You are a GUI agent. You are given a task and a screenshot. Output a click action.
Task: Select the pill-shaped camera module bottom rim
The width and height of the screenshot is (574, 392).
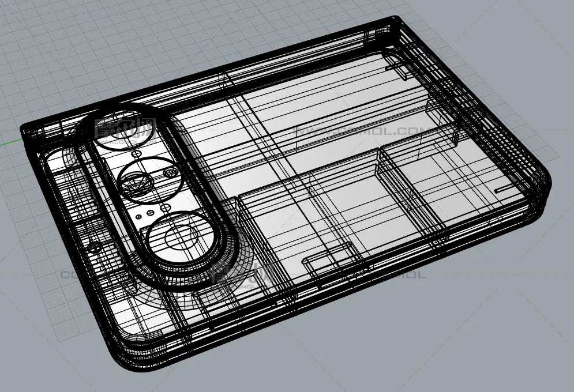pyautogui.click(x=190, y=276)
